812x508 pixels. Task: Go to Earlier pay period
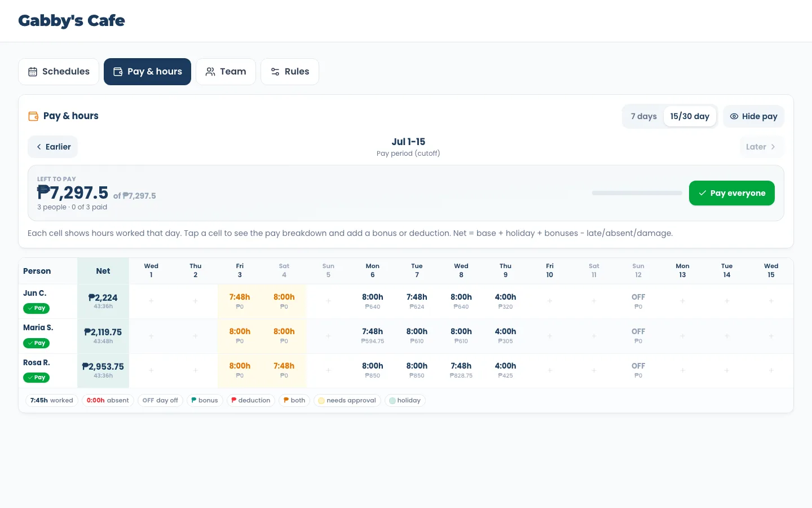pyautogui.click(x=53, y=147)
